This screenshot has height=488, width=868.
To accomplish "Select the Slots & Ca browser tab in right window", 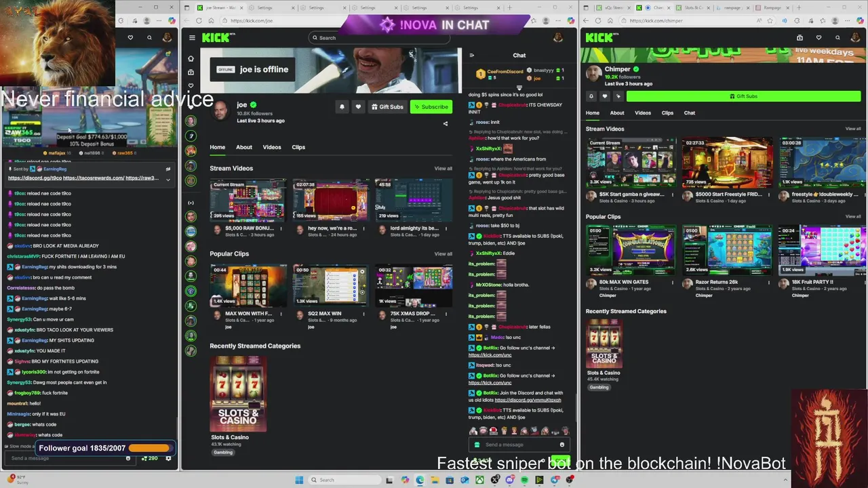I will (x=693, y=7).
